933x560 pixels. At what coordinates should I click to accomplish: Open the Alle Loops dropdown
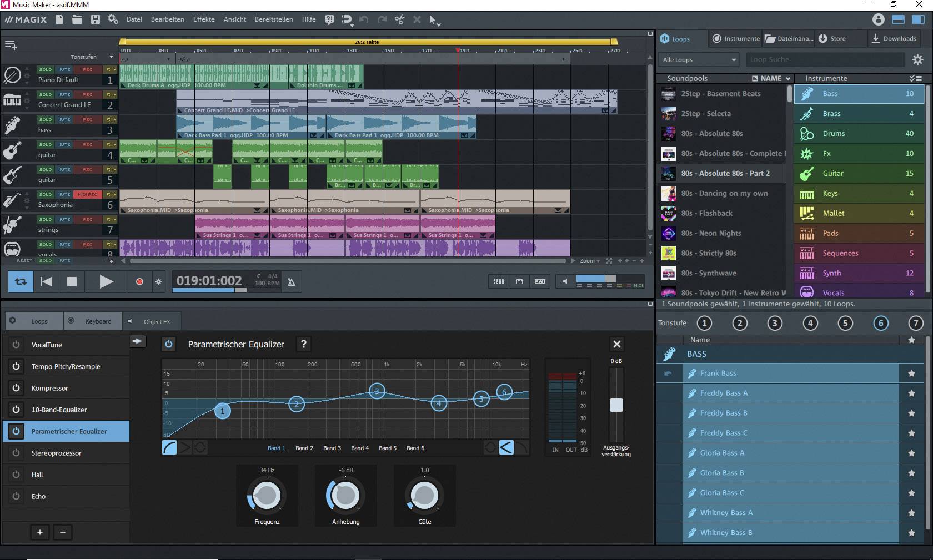(x=698, y=59)
